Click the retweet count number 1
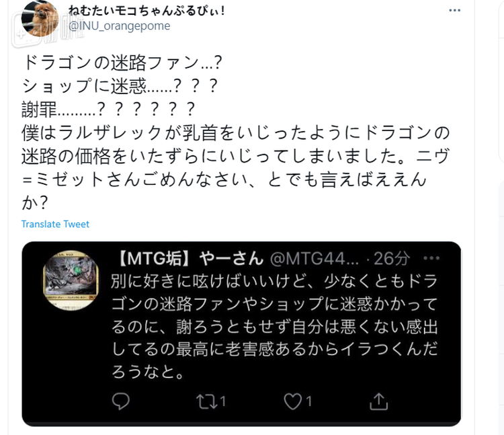 click(x=222, y=401)
